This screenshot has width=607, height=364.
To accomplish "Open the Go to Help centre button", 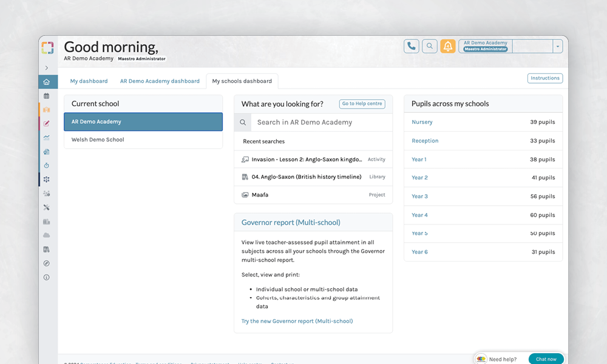I will coord(362,104).
